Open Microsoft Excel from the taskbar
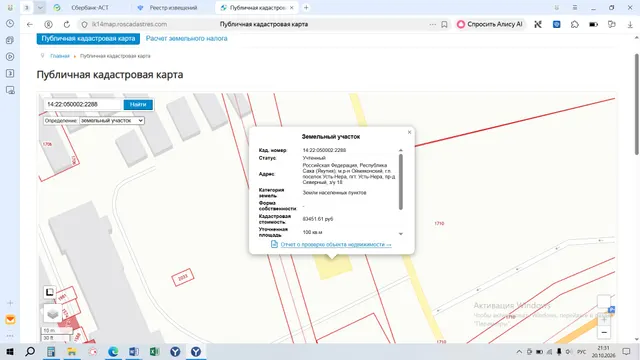 [155, 351]
